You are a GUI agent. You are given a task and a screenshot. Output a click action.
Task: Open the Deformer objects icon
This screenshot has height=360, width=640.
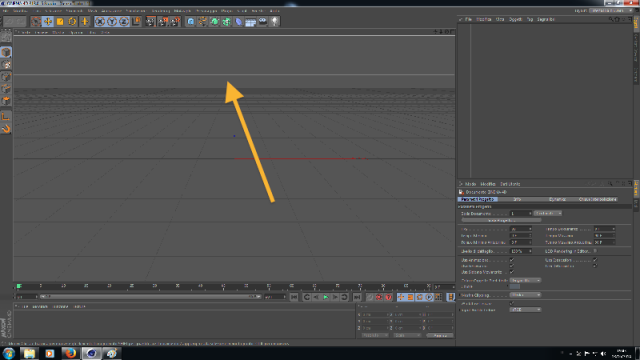[x=239, y=21]
